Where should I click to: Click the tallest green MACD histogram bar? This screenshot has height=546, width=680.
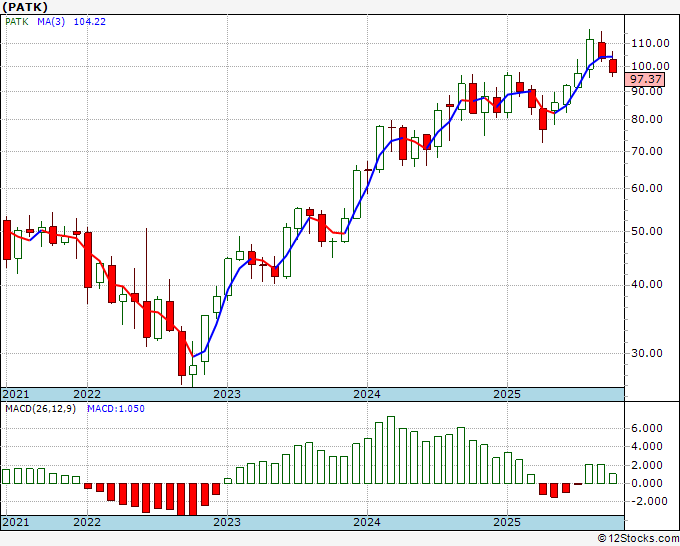tap(391, 450)
